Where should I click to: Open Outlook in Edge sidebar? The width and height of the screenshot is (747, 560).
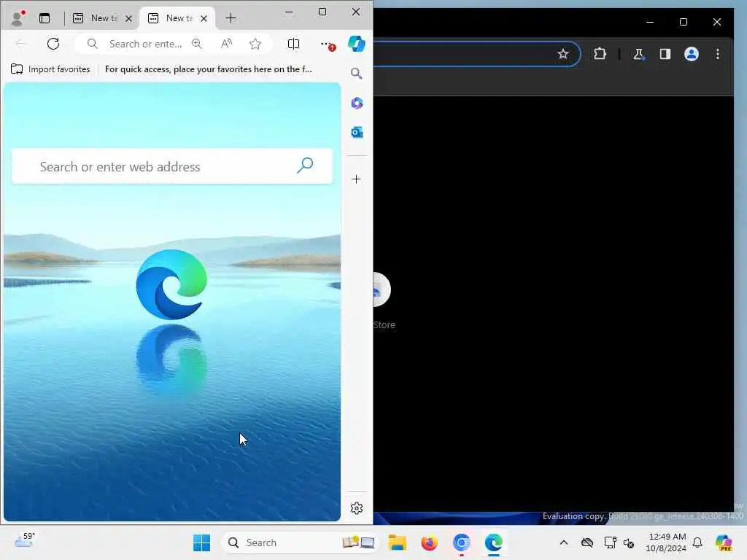click(x=357, y=133)
